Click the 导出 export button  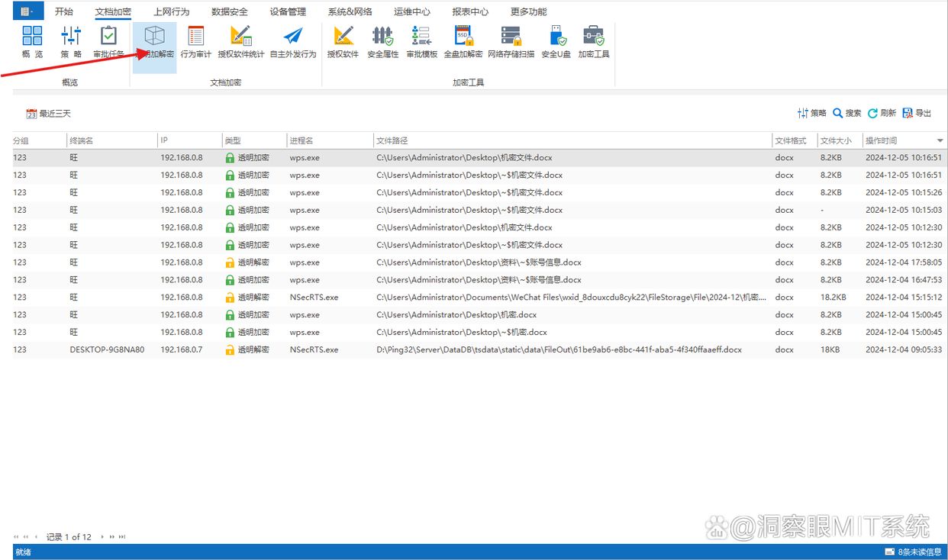tap(917, 113)
